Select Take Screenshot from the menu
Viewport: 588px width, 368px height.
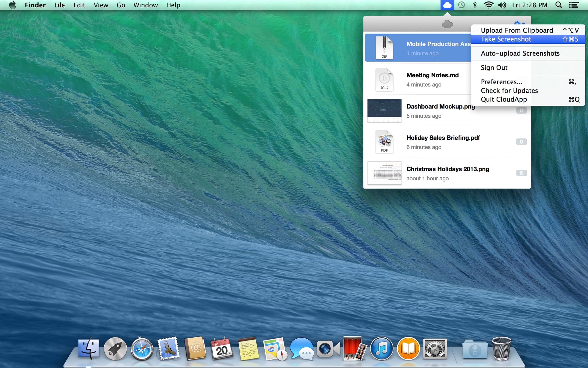coord(506,39)
